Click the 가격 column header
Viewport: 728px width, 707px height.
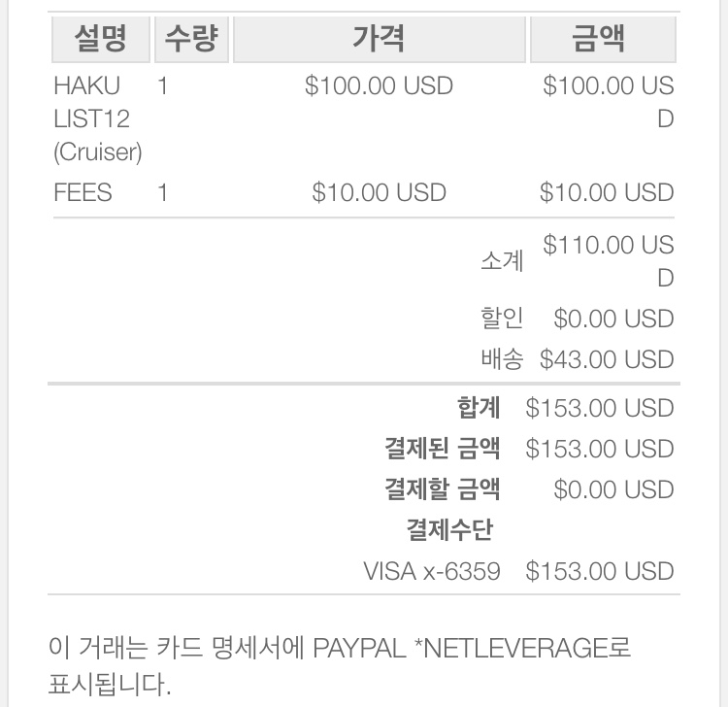[379, 39]
